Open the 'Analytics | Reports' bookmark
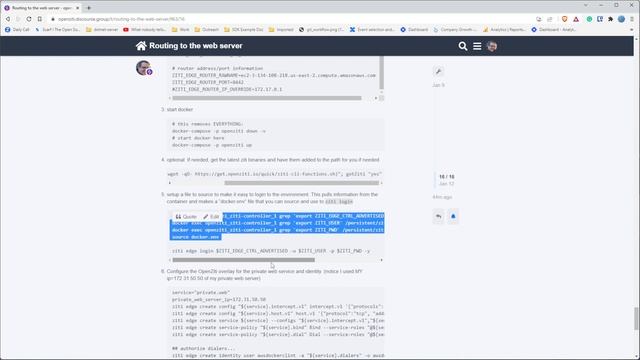The image size is (640, 360). click(504, 30)
